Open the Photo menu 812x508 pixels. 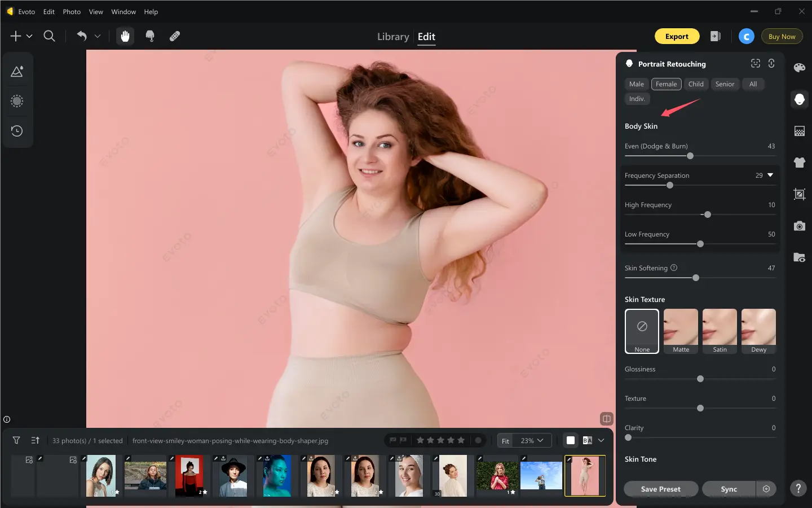pyautogui.click(x=72, y=11)
